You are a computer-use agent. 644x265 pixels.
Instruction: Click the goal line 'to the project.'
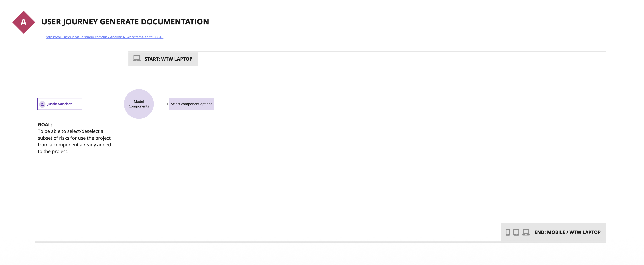(x=53, y=151)
